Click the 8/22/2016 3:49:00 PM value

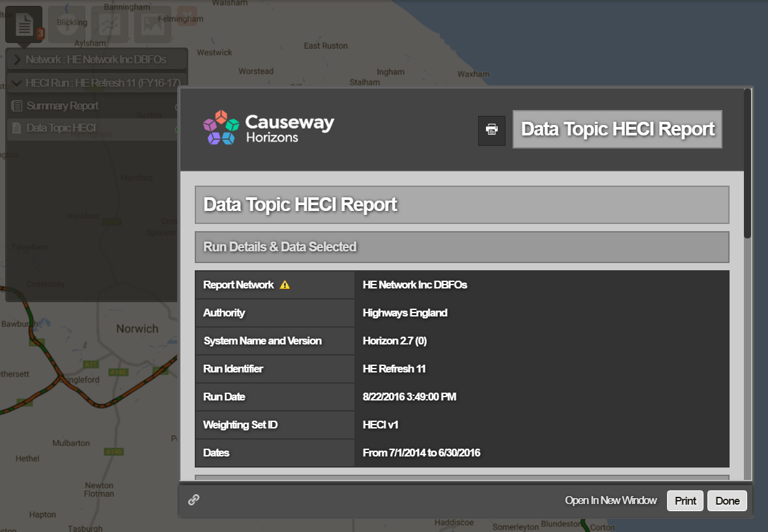(x=410, y=397)
